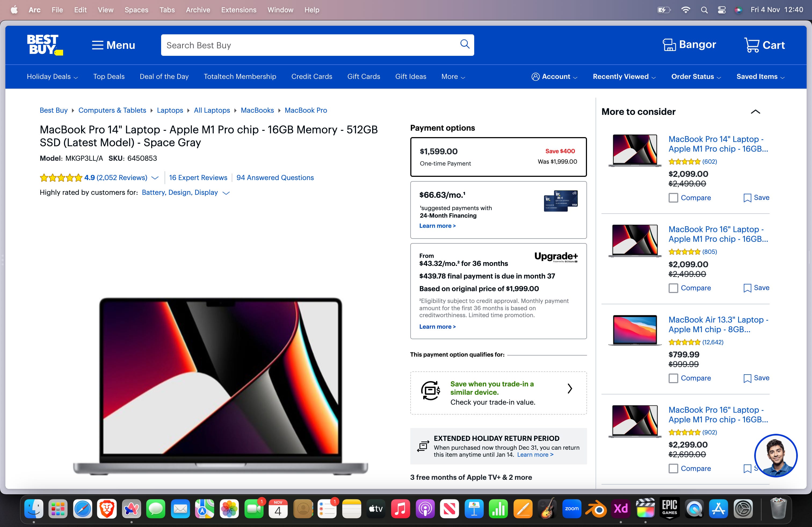The width and height of the screenshot is (812, 527).
Task: Open the Trash in the Dock
Action: tap(778, 508)
